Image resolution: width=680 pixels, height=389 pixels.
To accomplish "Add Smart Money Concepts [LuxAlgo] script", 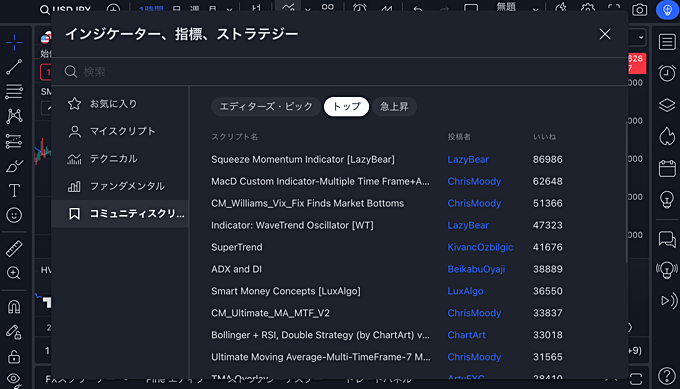I will point(286,291).
